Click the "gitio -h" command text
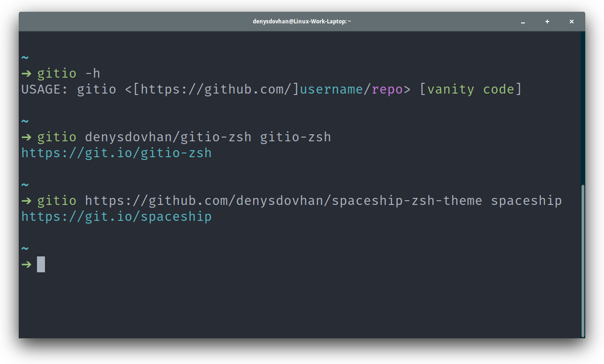The image size is (604, 364). pos(69,73)
